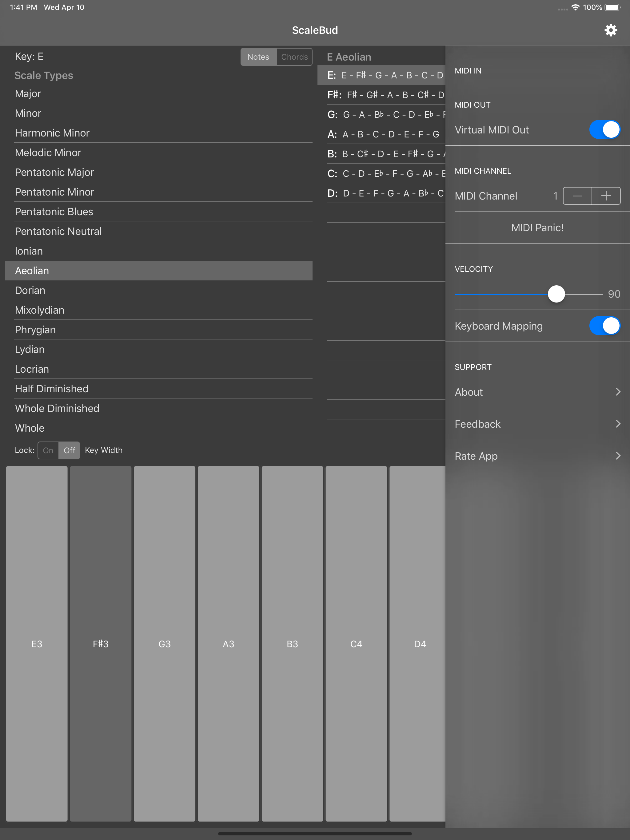
Task: Switch to Chords view
Action: click(294, 57)
